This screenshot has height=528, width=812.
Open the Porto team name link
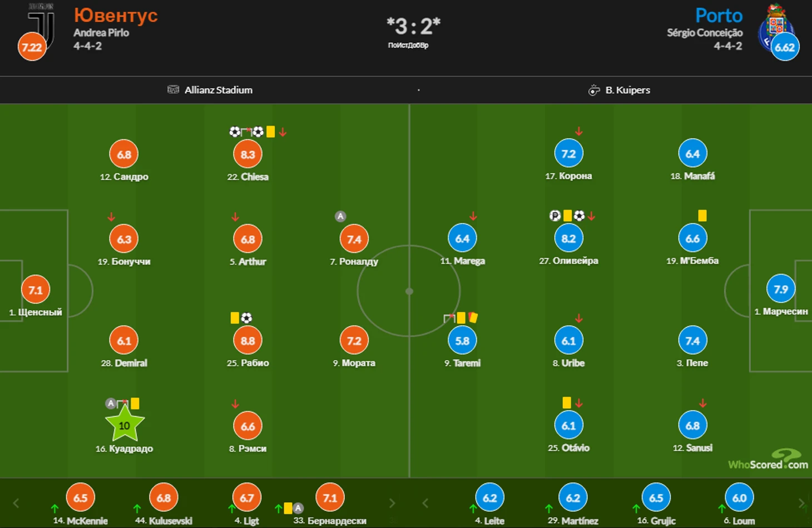point(719,15)
